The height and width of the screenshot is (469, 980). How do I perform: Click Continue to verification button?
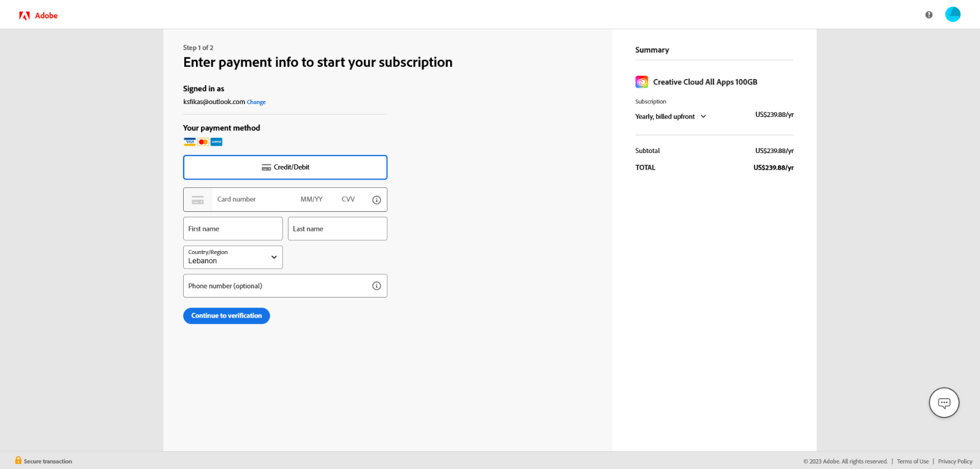click(227, 316)
